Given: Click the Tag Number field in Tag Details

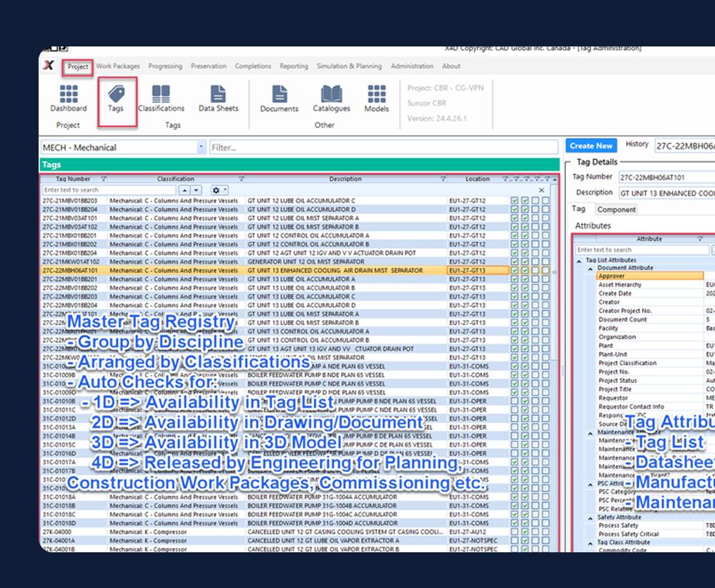Looking at the screenshot, I should 666,177.
